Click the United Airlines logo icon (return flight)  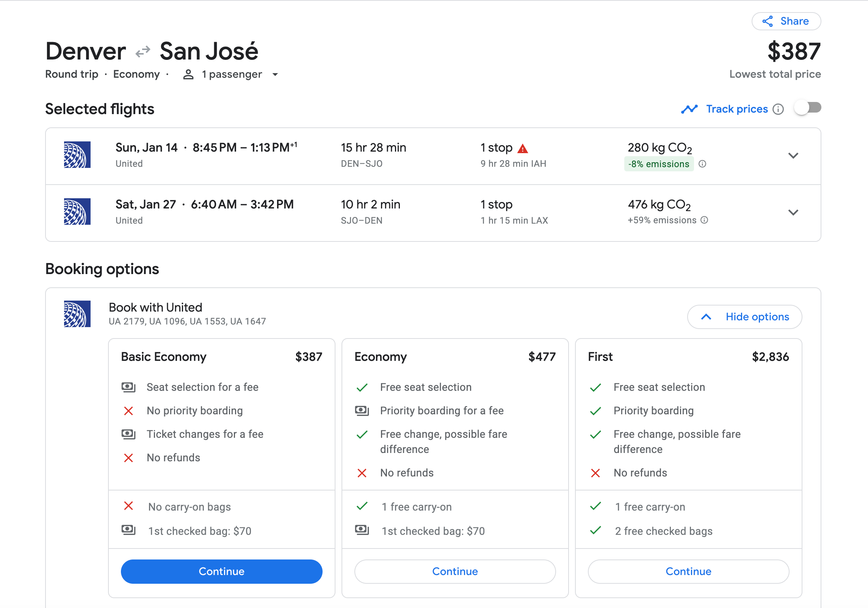75,212
